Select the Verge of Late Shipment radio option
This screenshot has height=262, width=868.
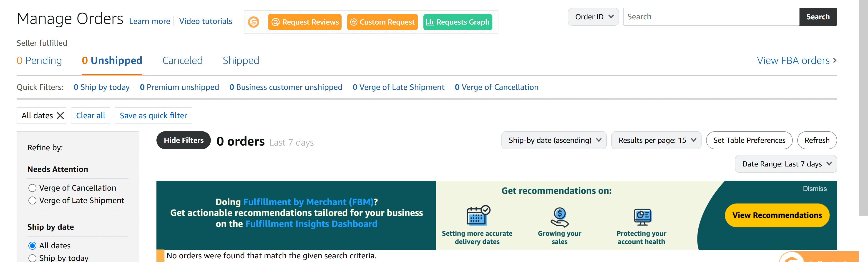(32, 201)
